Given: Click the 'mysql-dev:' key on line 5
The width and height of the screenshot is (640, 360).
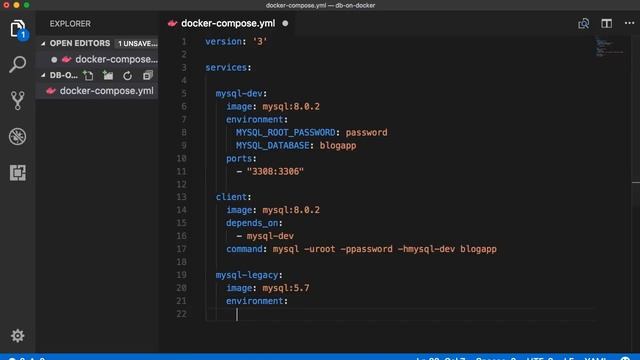Looking at the screenshot, I should tap(241, 93).
